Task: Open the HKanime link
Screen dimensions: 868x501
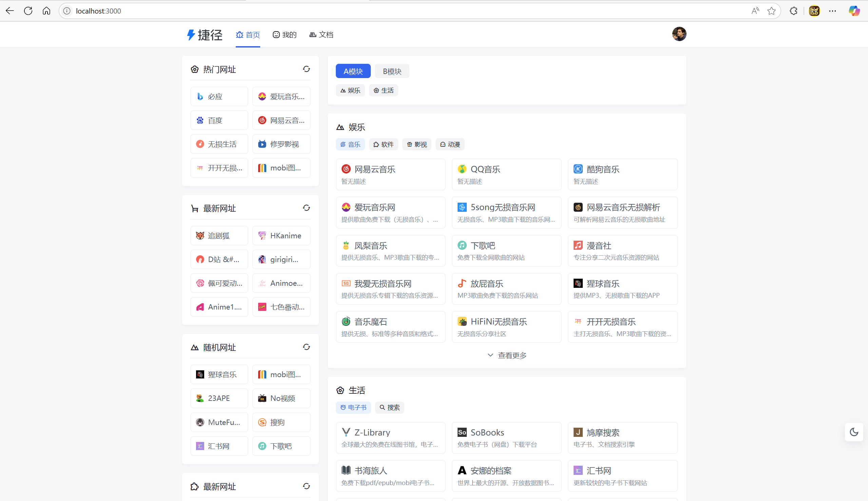Action: [x=281, y=236]
